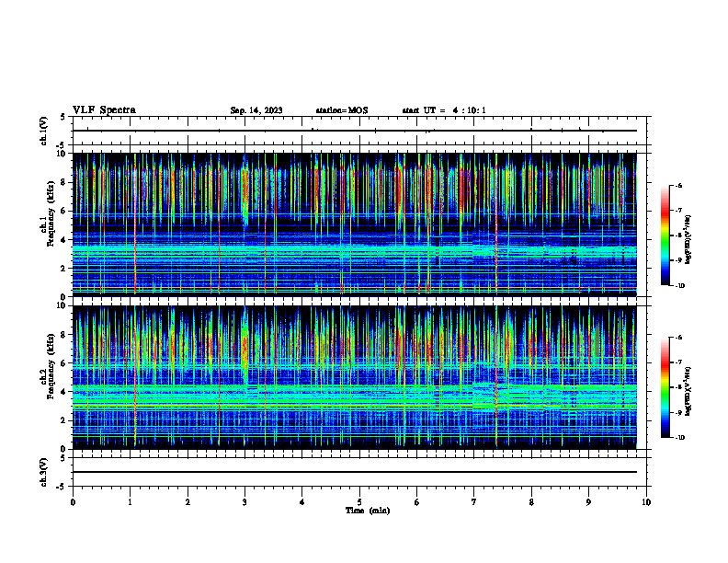Click the ch.1 frequency tick label "4"

pos(63,240)
